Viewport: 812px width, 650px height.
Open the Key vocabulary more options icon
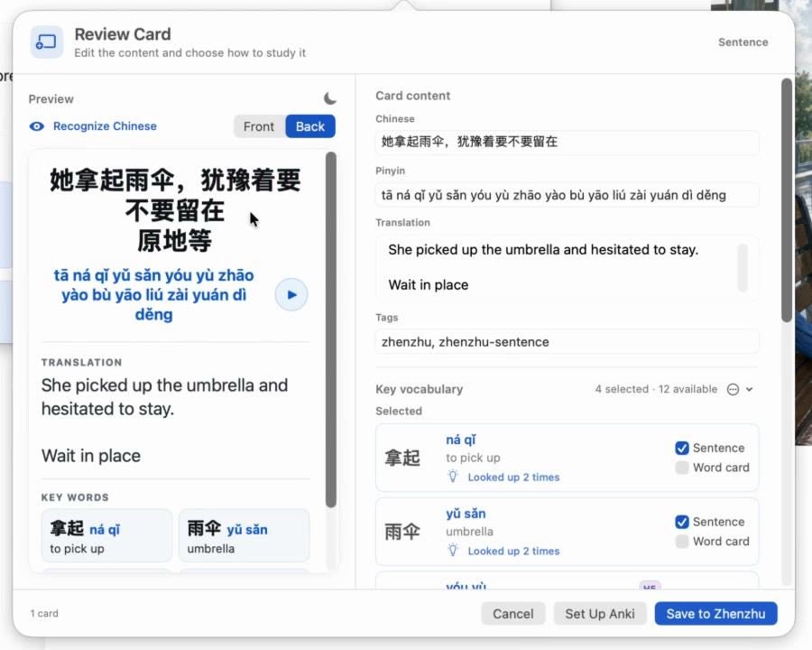[733, 389]
